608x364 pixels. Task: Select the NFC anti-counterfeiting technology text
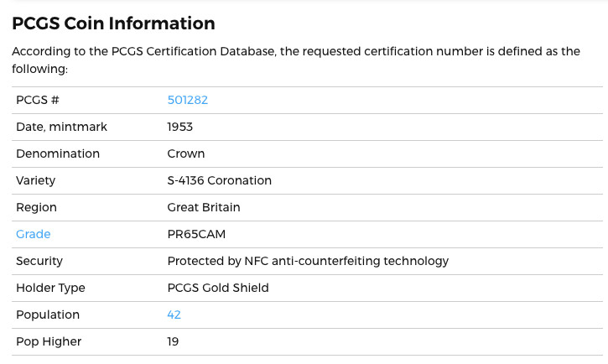308,261
